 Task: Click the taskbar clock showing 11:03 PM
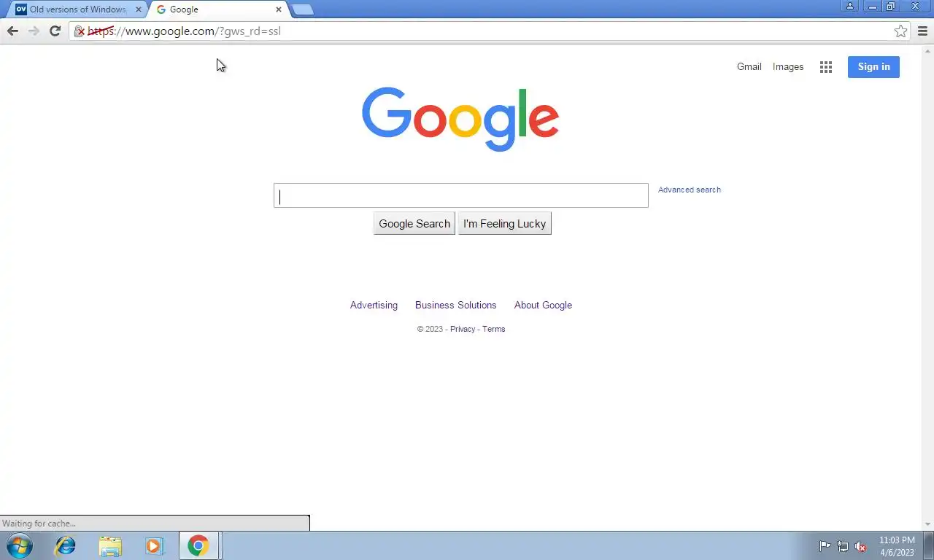[x=897, y=546]
